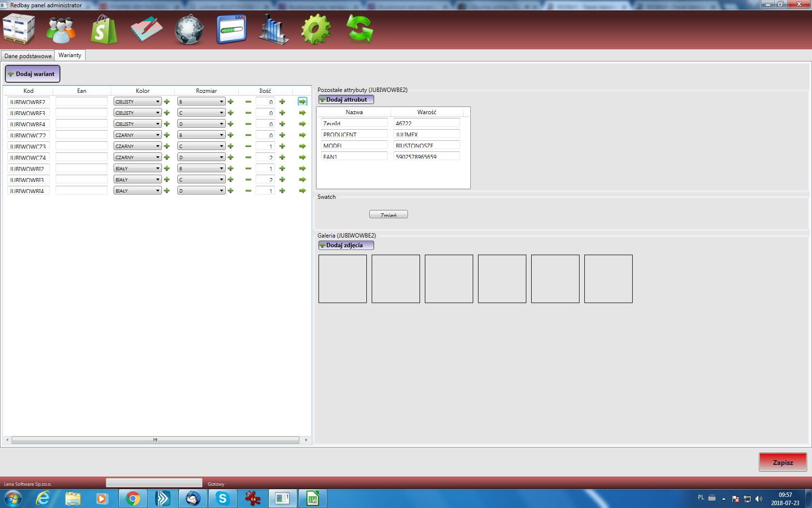The height and width of the screenshot is (508, 812).
Task: Open the notebook with pen icon
Action: (146, 30)
